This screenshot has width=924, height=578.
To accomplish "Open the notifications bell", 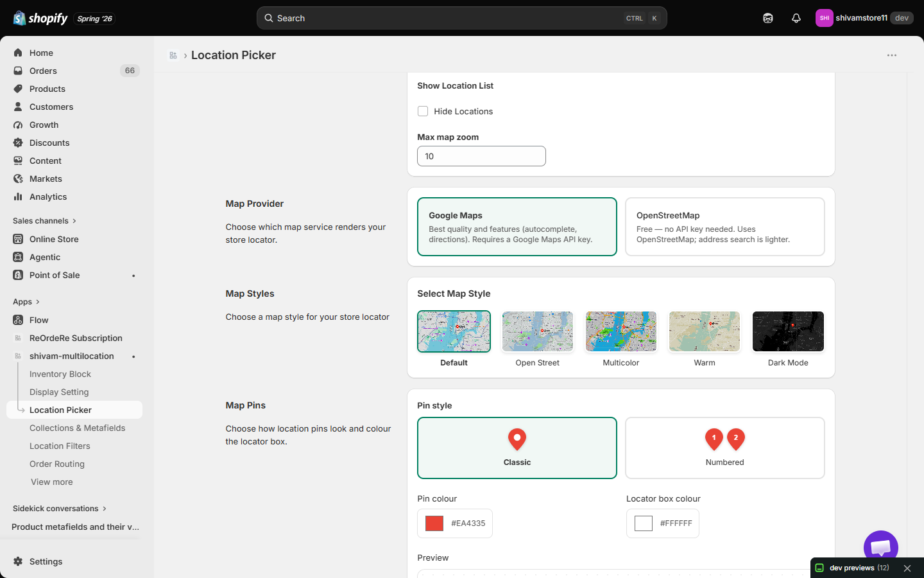I will point(796,18).
